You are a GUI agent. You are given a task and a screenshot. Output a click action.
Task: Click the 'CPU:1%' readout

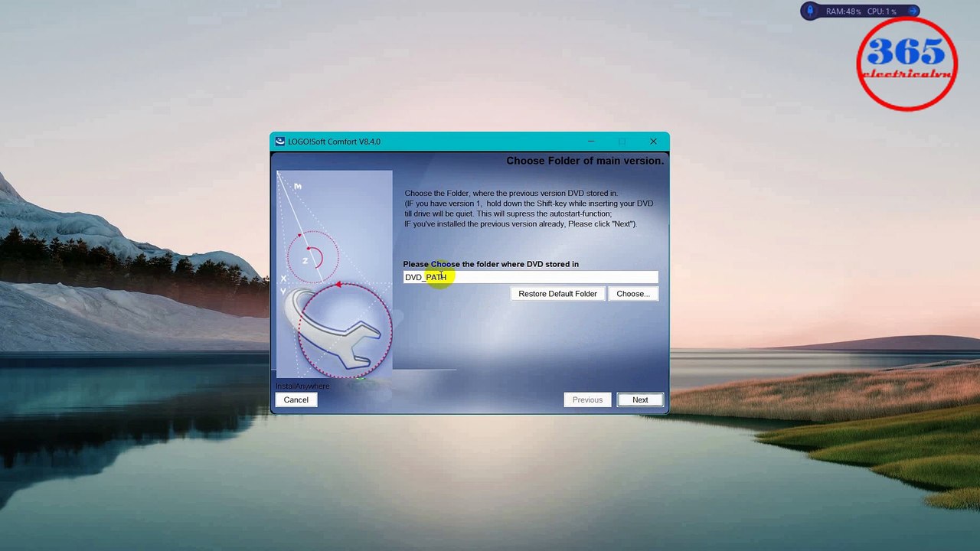(x=882, y=11)
